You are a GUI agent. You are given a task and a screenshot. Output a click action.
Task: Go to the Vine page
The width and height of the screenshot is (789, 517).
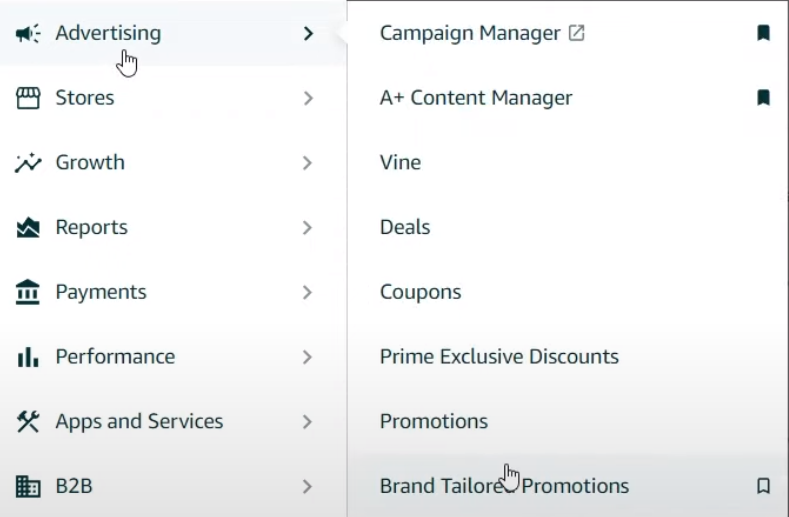(x=400, y=163)
